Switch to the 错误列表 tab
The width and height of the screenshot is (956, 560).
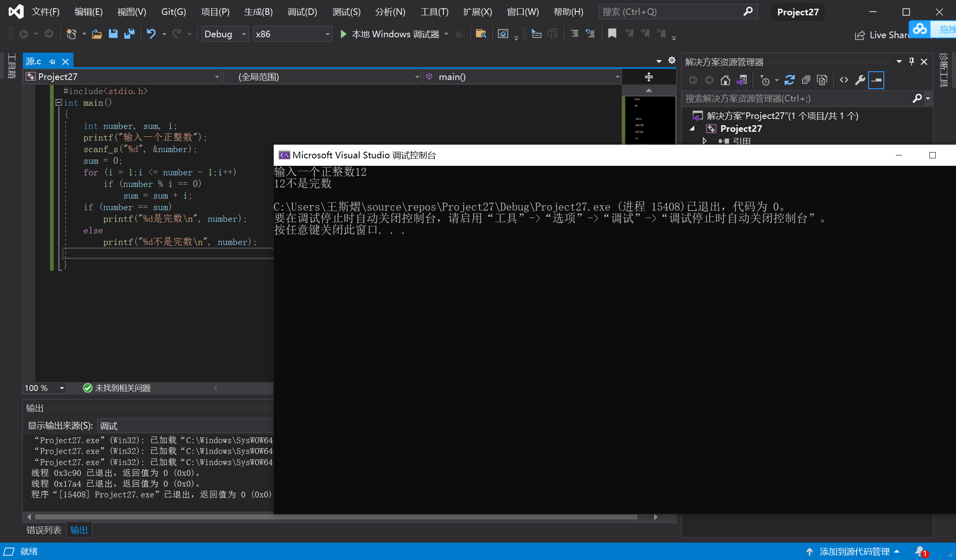click(x=44, y=530)
